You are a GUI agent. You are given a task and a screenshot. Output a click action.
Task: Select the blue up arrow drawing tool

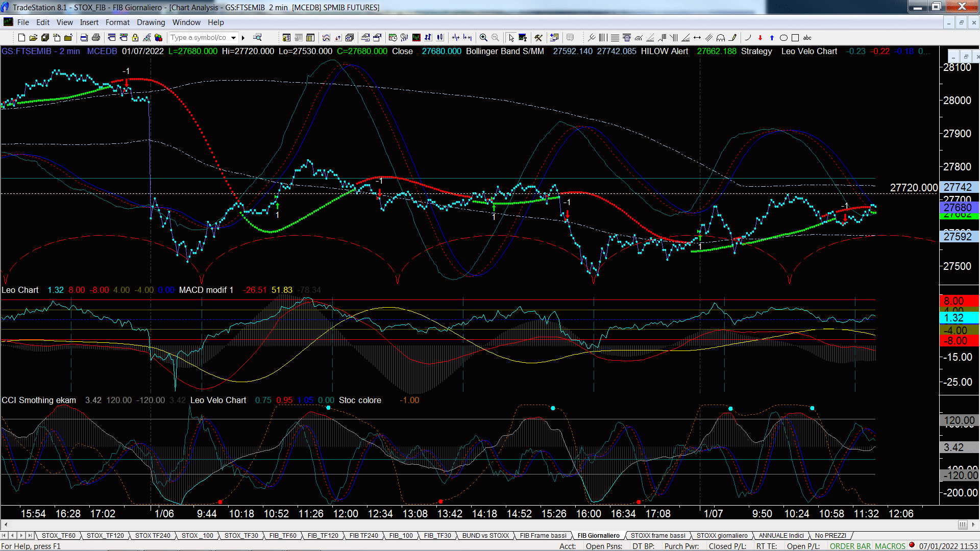pos(772,37)
